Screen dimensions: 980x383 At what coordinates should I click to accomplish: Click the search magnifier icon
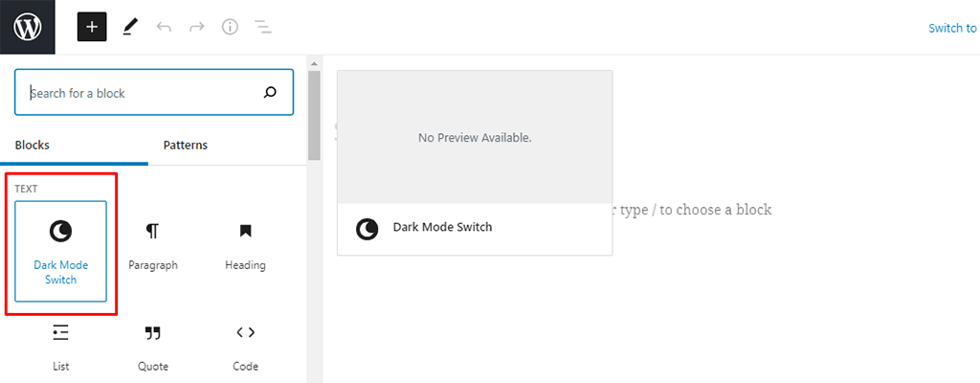[270, 93]
